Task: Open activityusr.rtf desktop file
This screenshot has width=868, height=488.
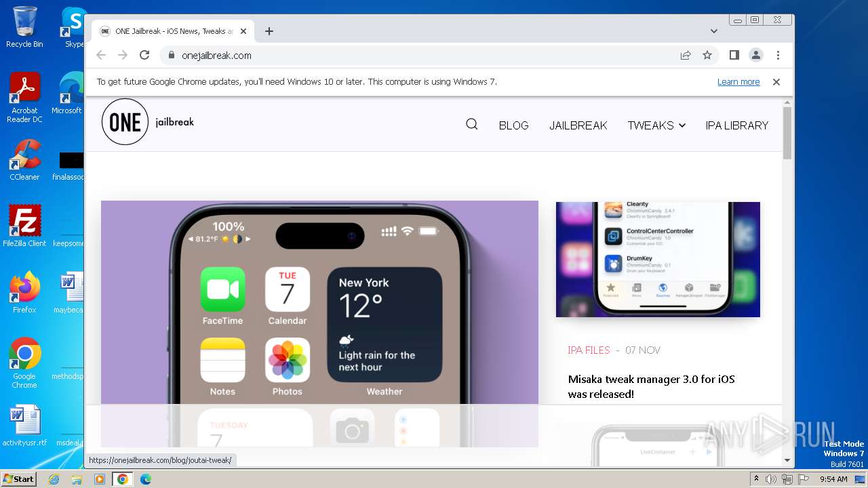Action: coord(24,426)
